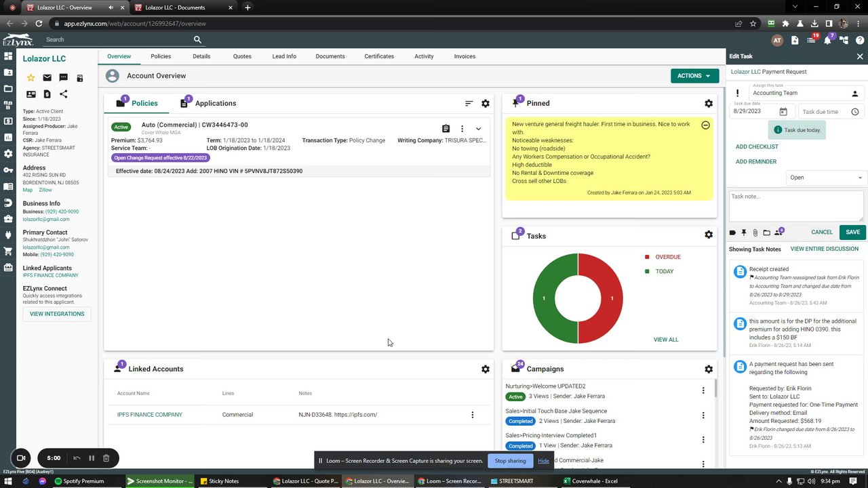
Task: Click Add Reminder link
Action: 756,162
